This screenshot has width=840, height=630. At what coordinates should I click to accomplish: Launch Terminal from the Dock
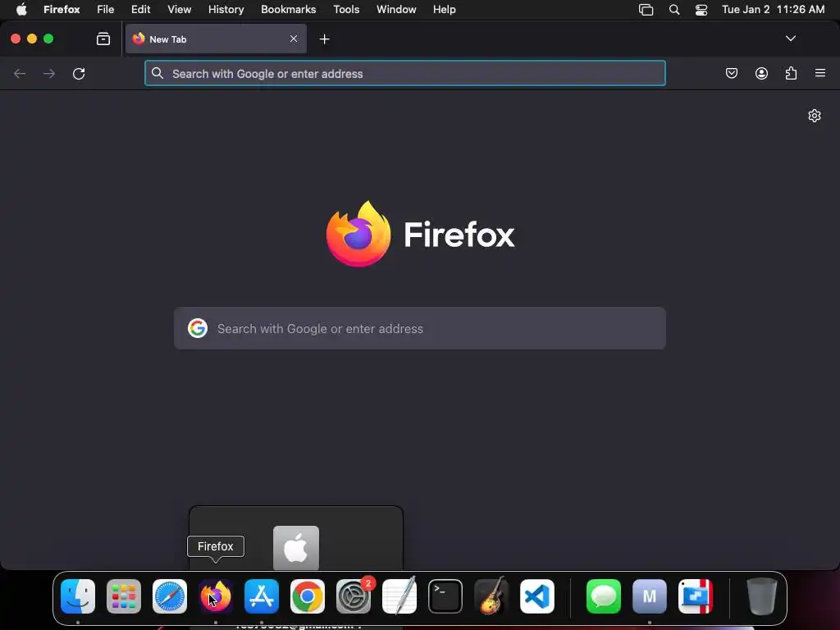coord(445,596)
